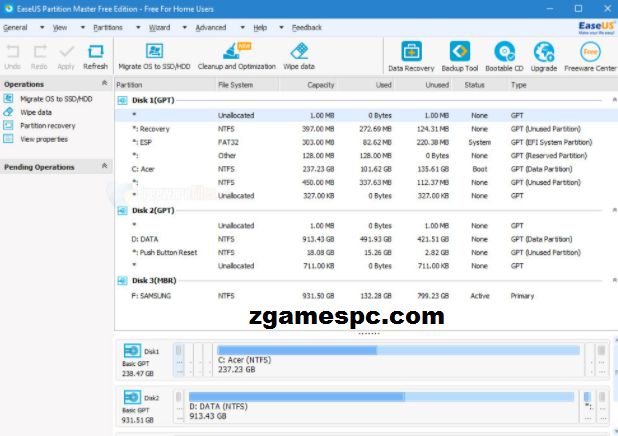Open the Advanced menu
This screenshot has width=618, height=436.
[211, 28]
